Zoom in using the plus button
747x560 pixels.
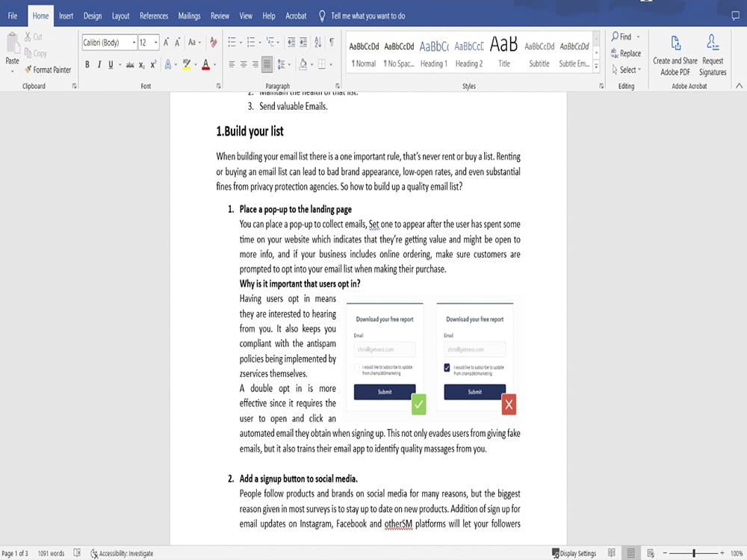coord(722,553)
